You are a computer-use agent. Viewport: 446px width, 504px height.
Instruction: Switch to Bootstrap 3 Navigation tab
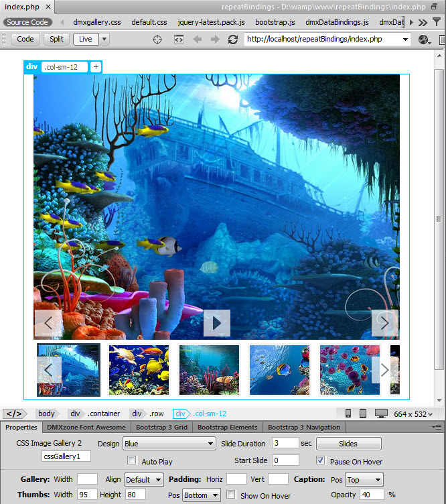pos(304,428)
